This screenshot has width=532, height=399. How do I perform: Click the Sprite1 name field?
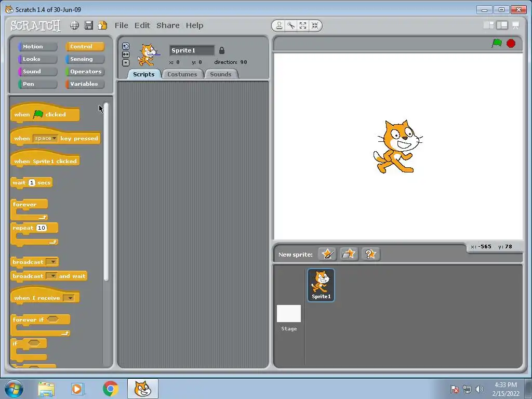(x=192, y=50)
